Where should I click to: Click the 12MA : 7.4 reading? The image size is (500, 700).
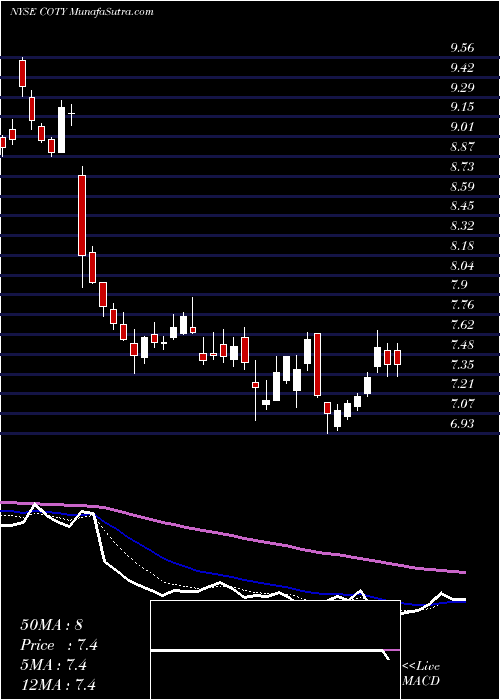[x=58, y=684]
